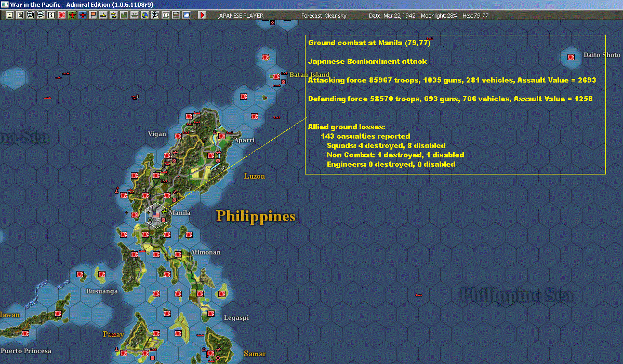Click the single yellow ship toolbar icon
623x364 pixels.
[x=103, y=15]
